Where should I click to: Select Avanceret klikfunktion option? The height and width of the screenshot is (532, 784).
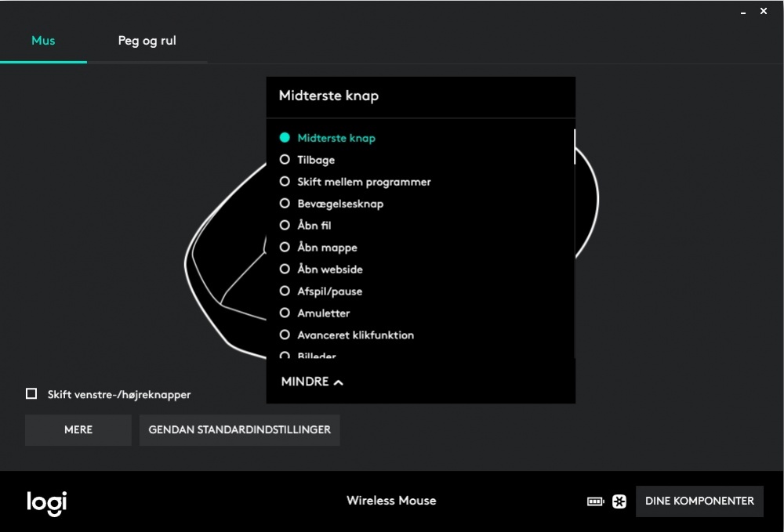285,335
